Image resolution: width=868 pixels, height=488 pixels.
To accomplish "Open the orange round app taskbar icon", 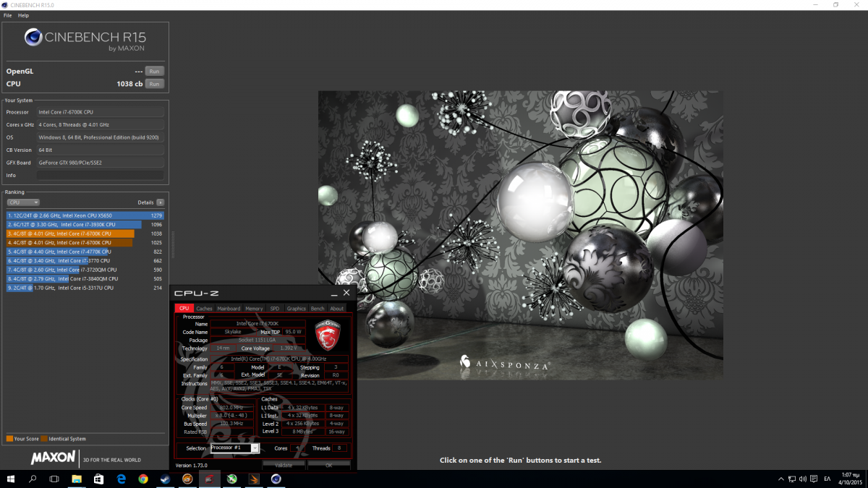I will [187, 479].
